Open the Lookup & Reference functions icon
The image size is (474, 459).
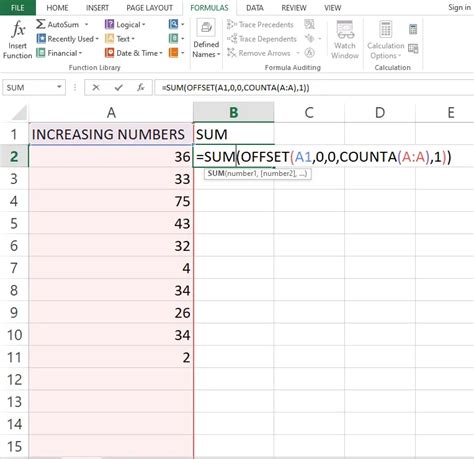point(173,24)
